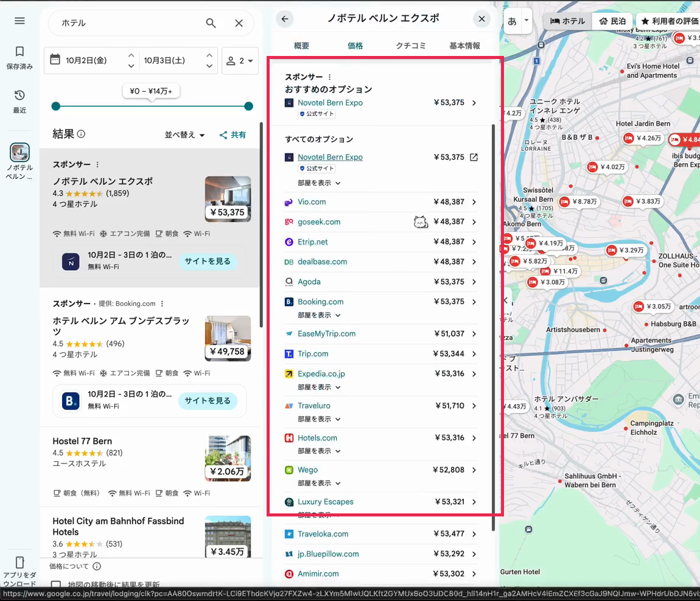Open Traveloka.com offer

coord(381,534)
